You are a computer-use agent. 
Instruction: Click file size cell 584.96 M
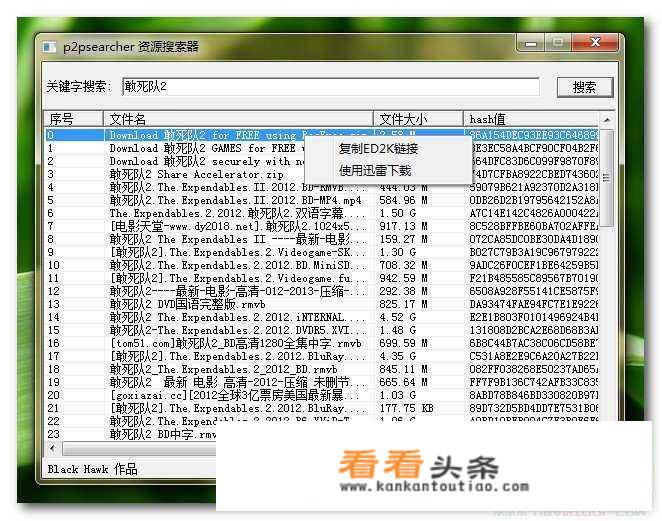tap(403, 200)
